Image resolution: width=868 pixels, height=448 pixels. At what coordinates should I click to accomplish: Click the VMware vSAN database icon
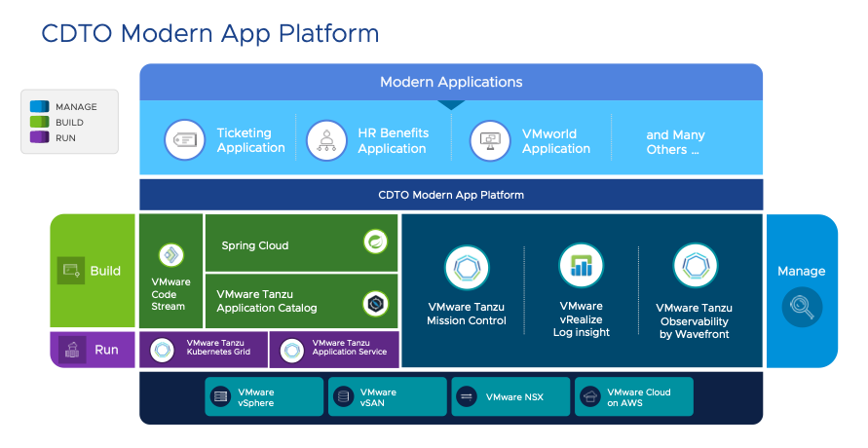pyautogui.click(x=343, y=396)
